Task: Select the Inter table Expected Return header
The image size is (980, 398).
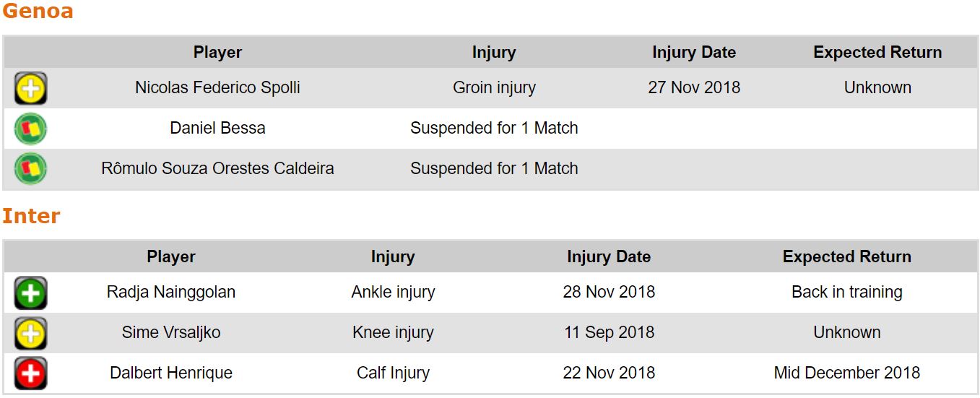Action: 846,257
